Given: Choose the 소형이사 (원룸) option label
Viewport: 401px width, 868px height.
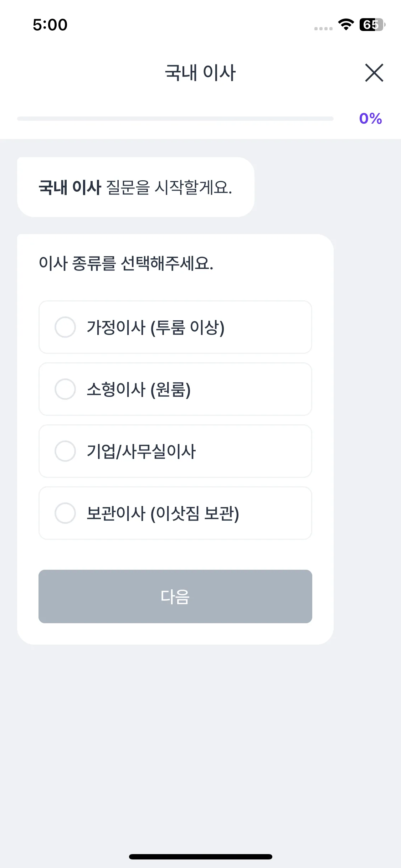Looking at the screenshot, I should pos(139,389).
